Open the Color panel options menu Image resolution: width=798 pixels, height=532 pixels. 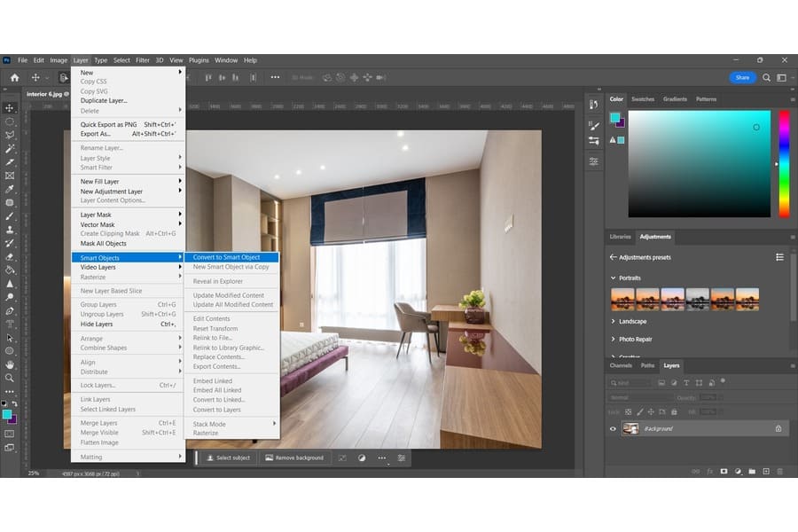click(793, 99)
